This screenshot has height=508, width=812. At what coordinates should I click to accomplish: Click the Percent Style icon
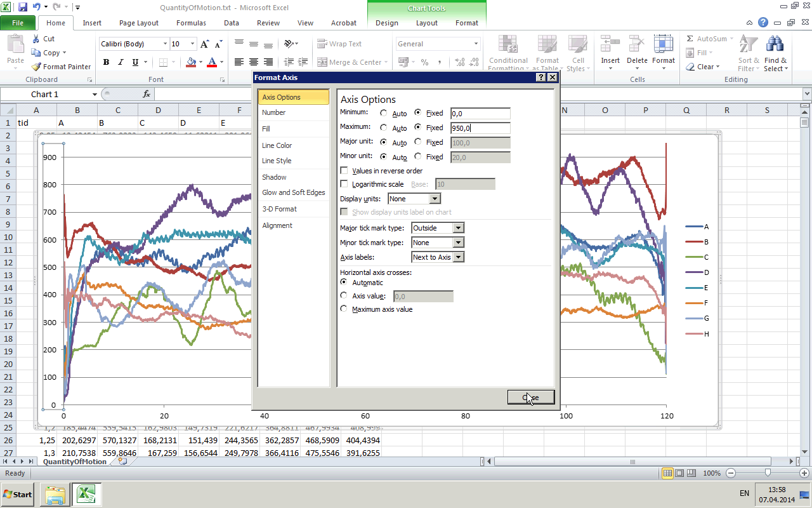424,62
